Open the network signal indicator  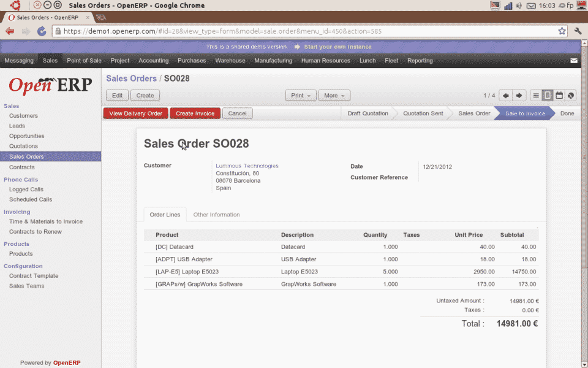(x=508, y=6)
